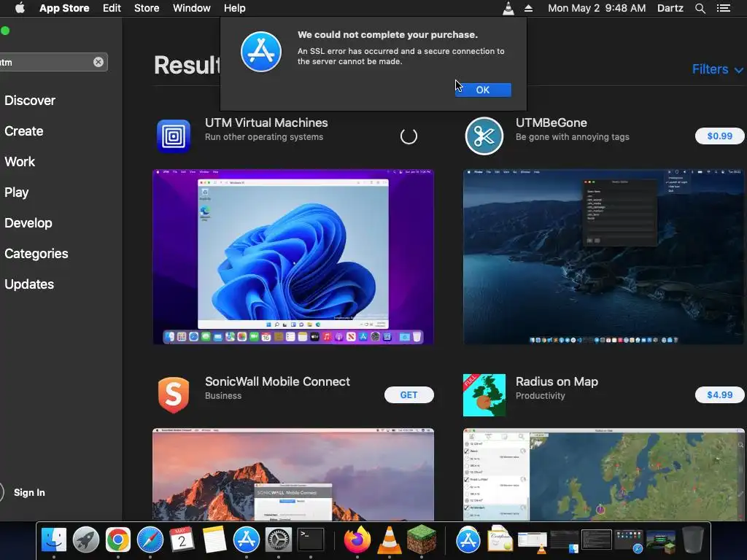Buy UTMBeGone with the $0.99 button
This screenshot has height=560, width=747.
pyautogui.click(x=719, y=136)
